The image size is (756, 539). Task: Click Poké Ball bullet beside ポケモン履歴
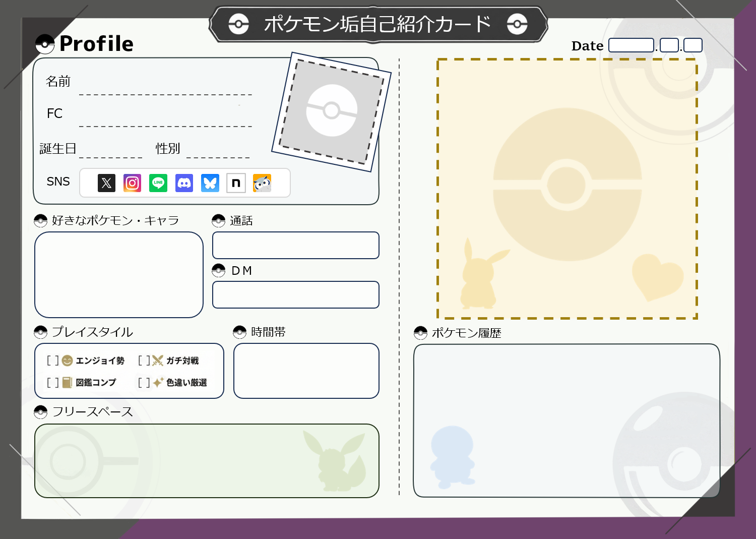coord(420,333)
